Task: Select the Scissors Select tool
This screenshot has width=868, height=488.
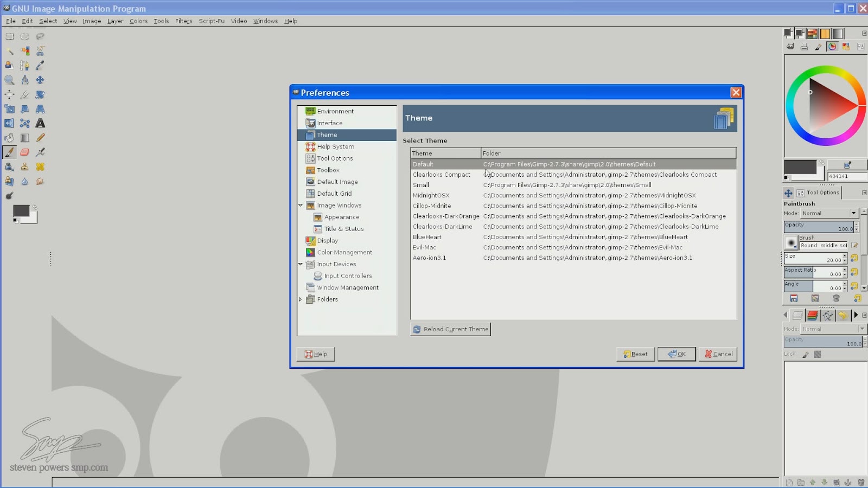Action: [40, 51]
